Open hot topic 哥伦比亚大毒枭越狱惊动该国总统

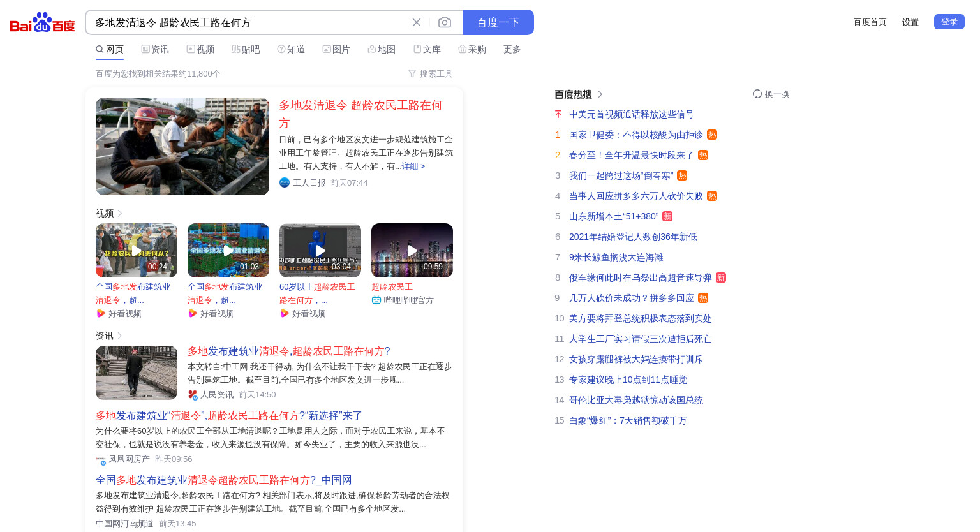tap(636, 400)
